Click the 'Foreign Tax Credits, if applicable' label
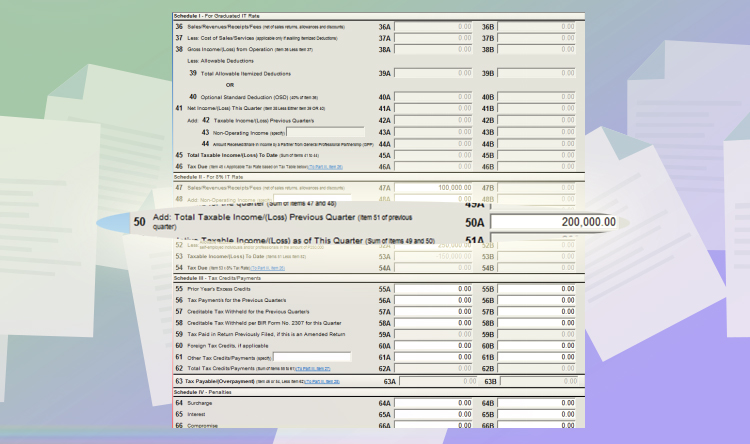 coord(228,346)
